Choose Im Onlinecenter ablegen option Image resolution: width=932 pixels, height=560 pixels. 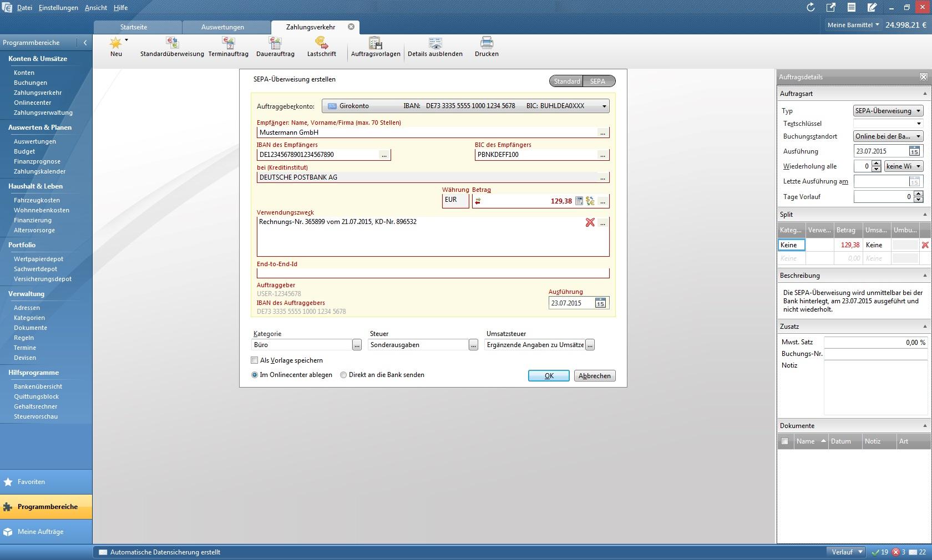pos(255,375)
